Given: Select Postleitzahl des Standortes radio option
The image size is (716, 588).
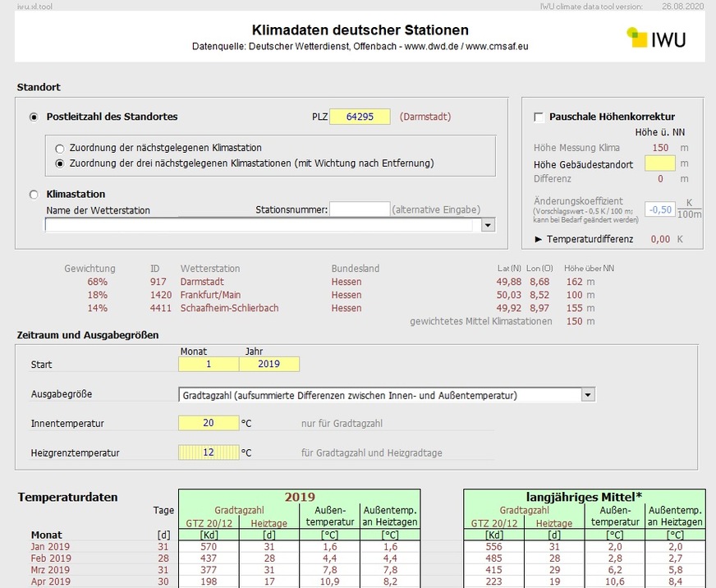Looking at the screenshot, I should [34, 117].
